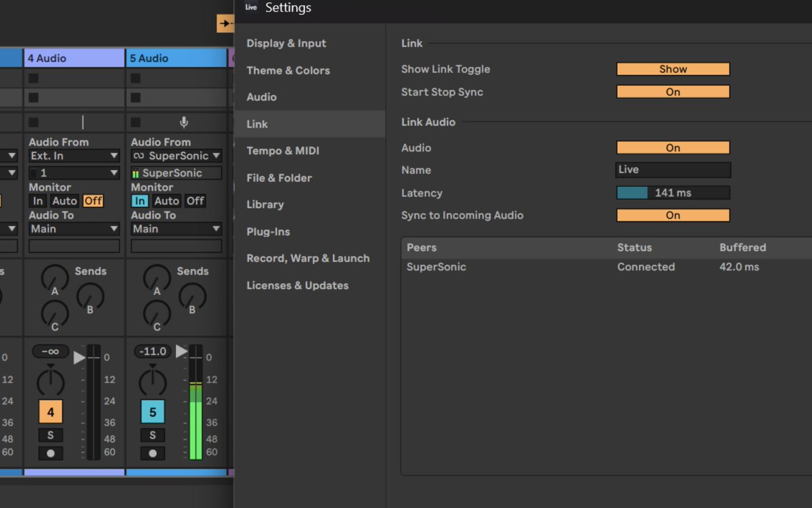
Task: Open Audio To Main dropdown on 4 Audio
Action: [x=74, y=229]
